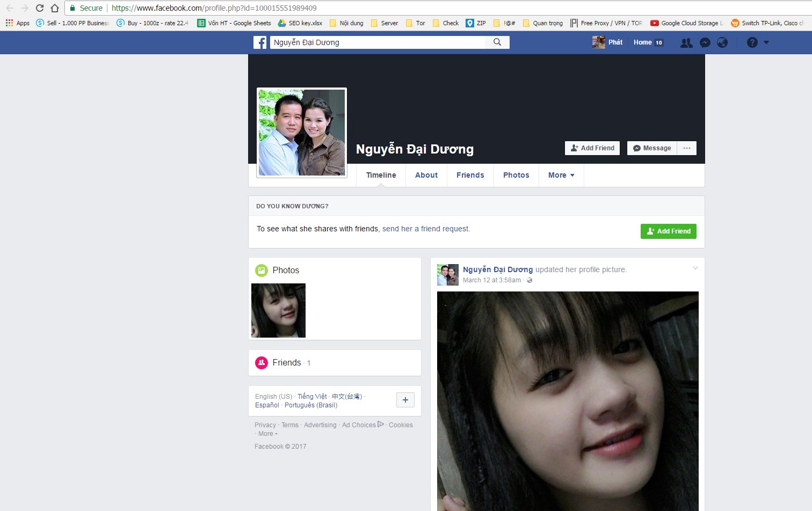Open the Home link in top bar
812x511 pixels.
[x=648, y=42]
